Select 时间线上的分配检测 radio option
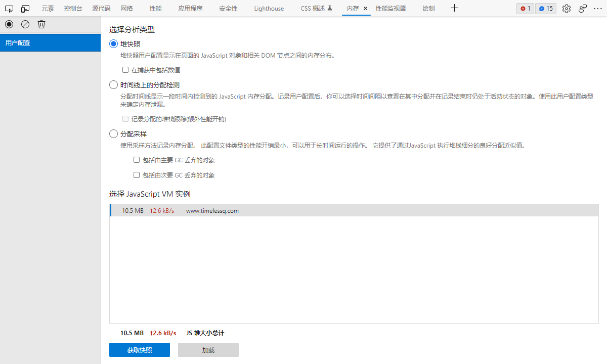This screenshot has width=607, height=364. point(113,85)
